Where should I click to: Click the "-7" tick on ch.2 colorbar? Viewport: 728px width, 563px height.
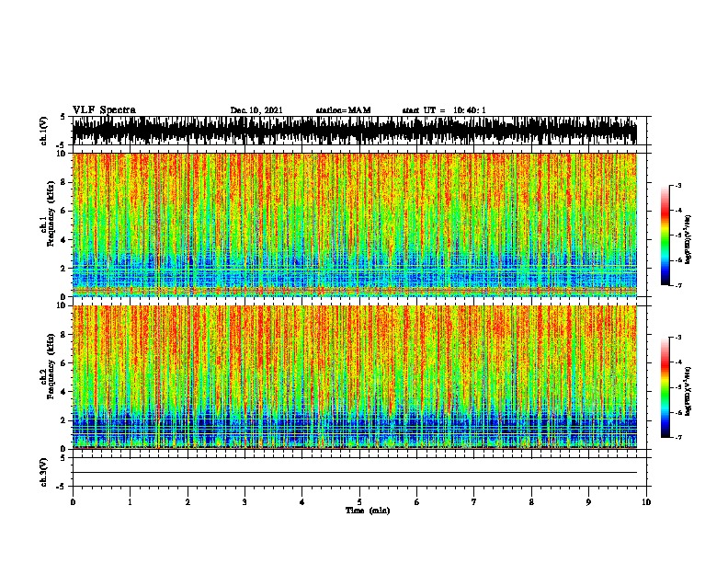[678, 437]
